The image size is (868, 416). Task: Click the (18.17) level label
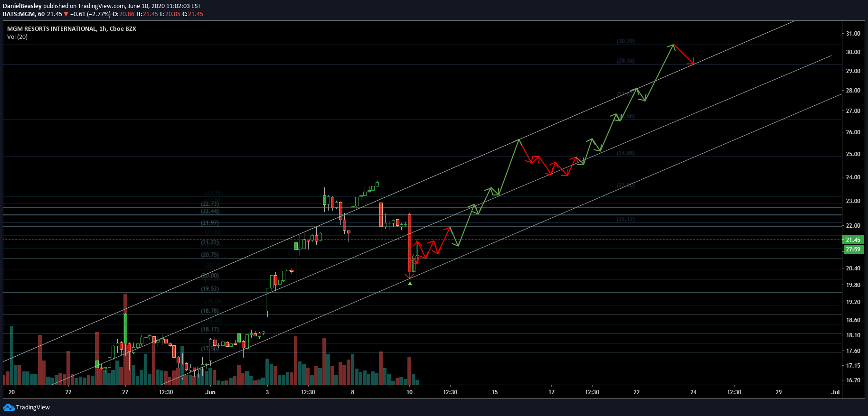(x=210, y=330)
